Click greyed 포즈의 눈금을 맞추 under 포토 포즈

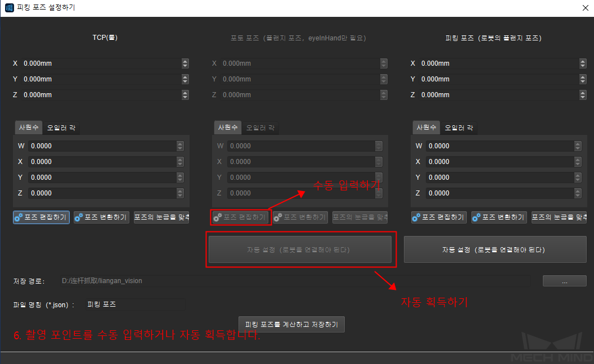(x=360, y=217)
